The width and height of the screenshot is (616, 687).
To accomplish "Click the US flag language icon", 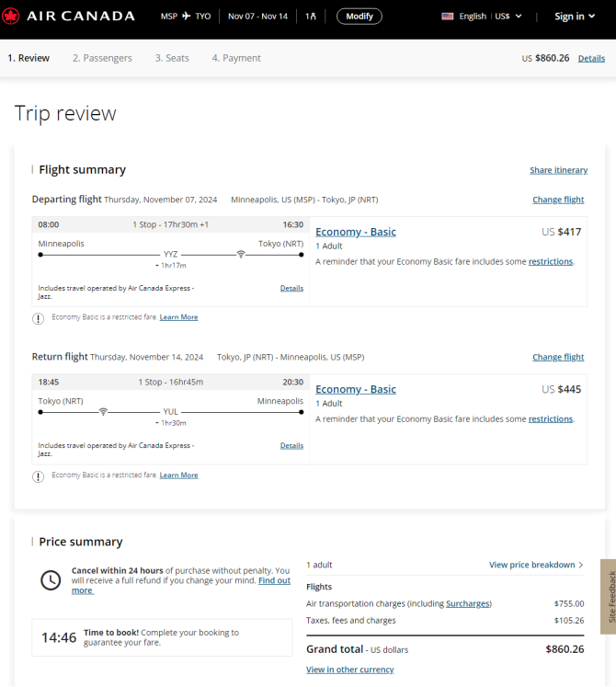I will click(448, 17).
